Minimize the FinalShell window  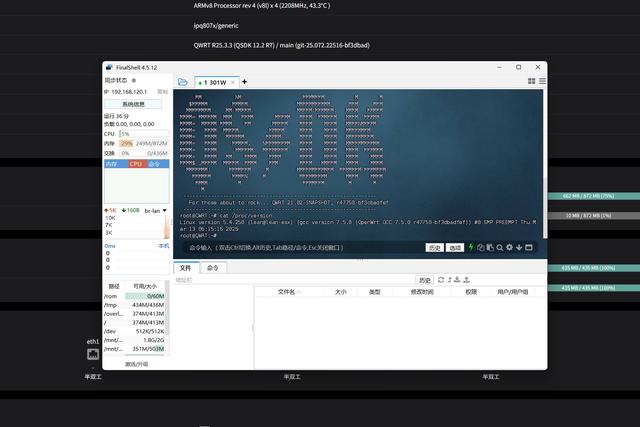pos(500,67)
